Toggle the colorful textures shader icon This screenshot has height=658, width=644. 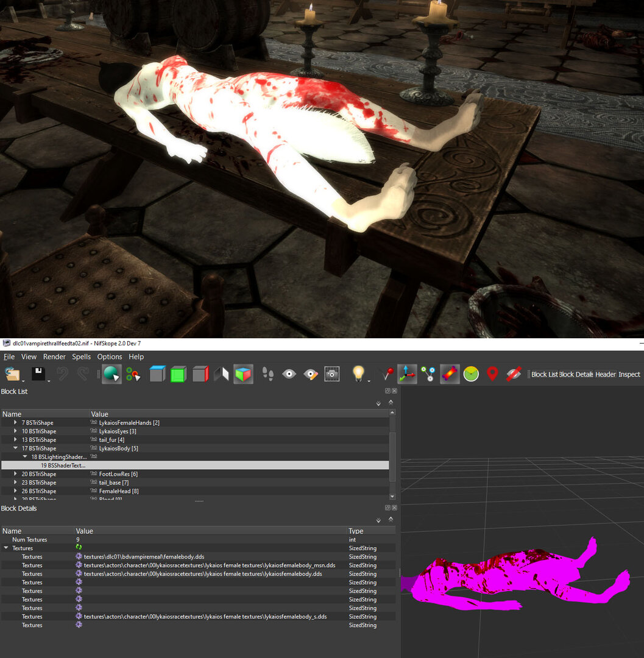450,374
